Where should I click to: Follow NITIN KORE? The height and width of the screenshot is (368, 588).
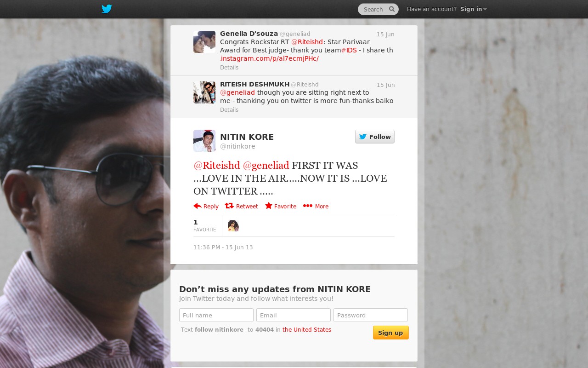click(x=375, y=137)
